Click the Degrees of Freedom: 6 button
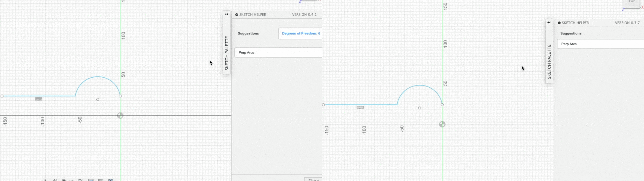The width and height of the screenshot is (644, 181). 300,33
